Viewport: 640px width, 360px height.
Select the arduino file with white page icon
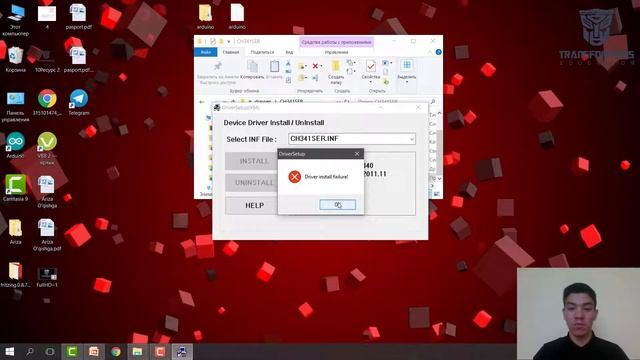click(x=237, y=16)
